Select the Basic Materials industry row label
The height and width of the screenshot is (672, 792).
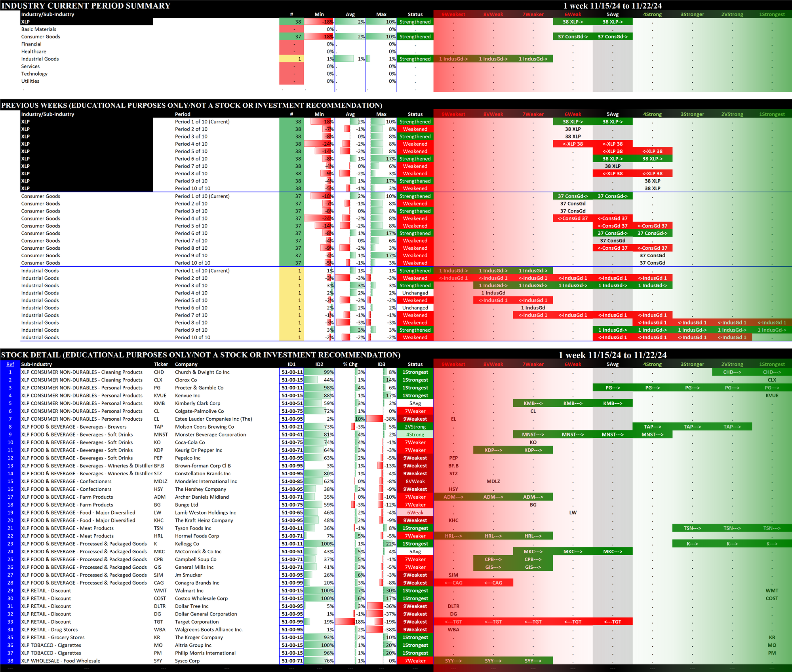(x=39, y=29)
